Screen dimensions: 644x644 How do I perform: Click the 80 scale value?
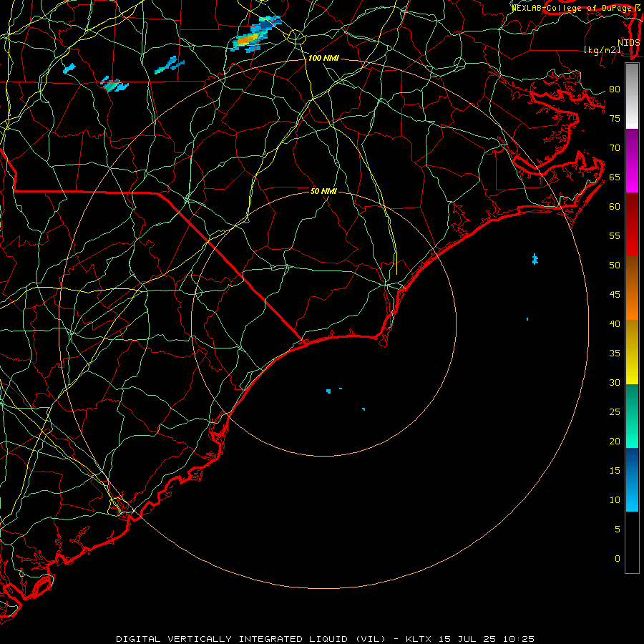615,89
